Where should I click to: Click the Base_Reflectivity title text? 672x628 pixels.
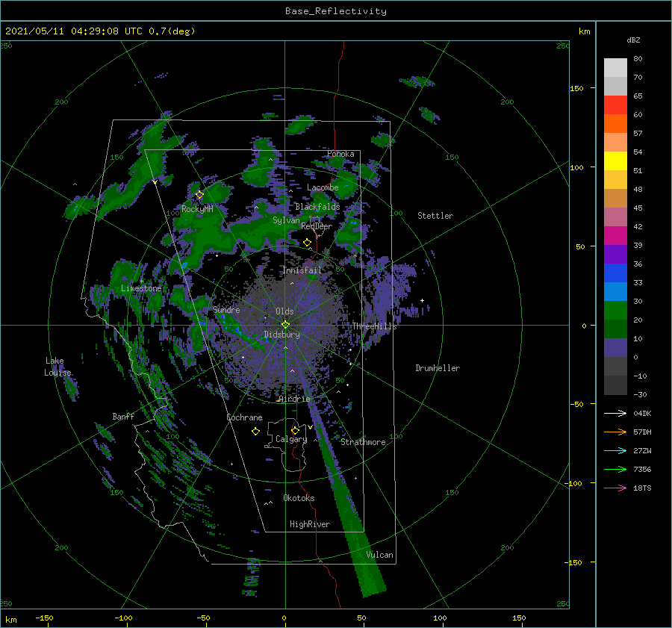[335, 11]
